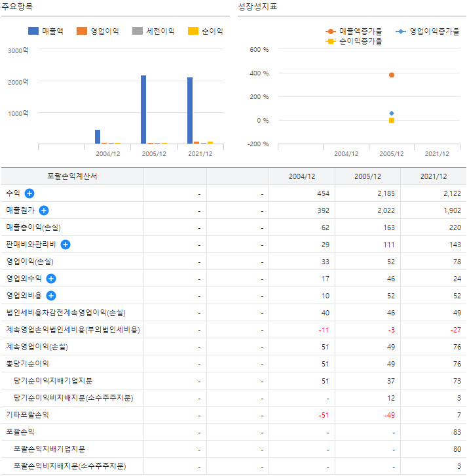Click the 포괄손익비지배지분(소수주주지분) row label
This screenshot has height=476, width=467.
(69, 466)
